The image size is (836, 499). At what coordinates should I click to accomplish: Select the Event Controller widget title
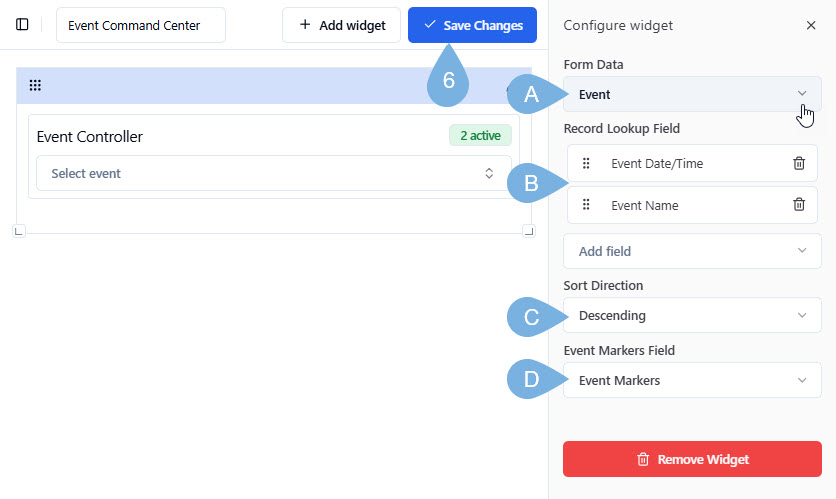90,137
